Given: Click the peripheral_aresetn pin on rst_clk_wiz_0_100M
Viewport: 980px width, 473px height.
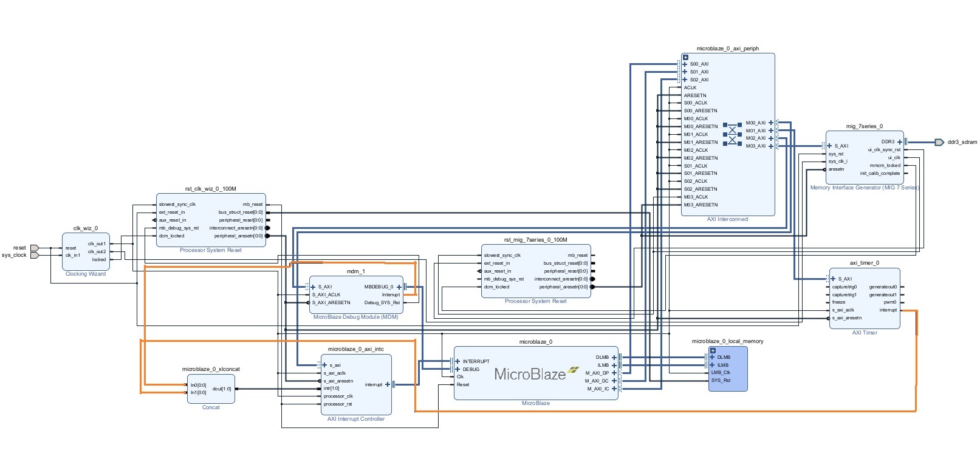Looking at the screenshot, I should [238, 236].
